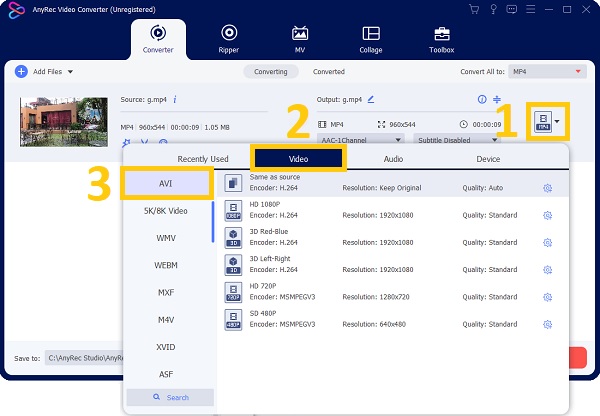600x416 pixels.
Task: Click the key register icon
Action: 494,9
